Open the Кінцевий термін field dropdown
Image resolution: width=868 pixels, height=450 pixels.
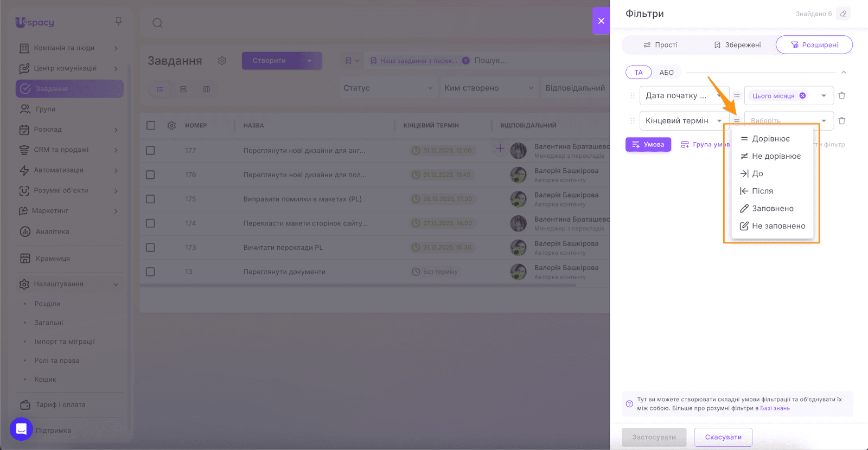click(684, 120)
